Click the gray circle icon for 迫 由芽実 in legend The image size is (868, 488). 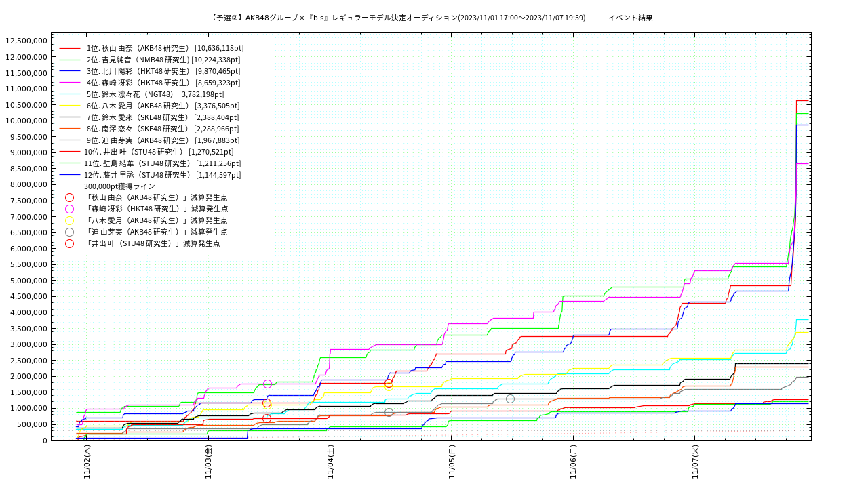point(69,232)
